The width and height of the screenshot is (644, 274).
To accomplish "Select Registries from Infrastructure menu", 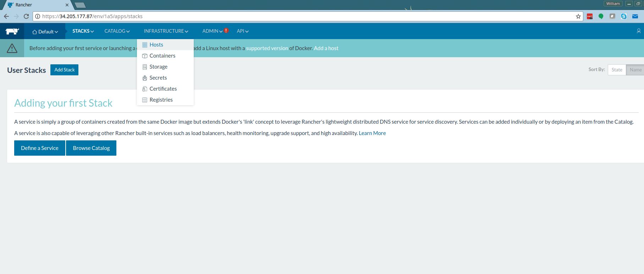I will pos(165,100).
